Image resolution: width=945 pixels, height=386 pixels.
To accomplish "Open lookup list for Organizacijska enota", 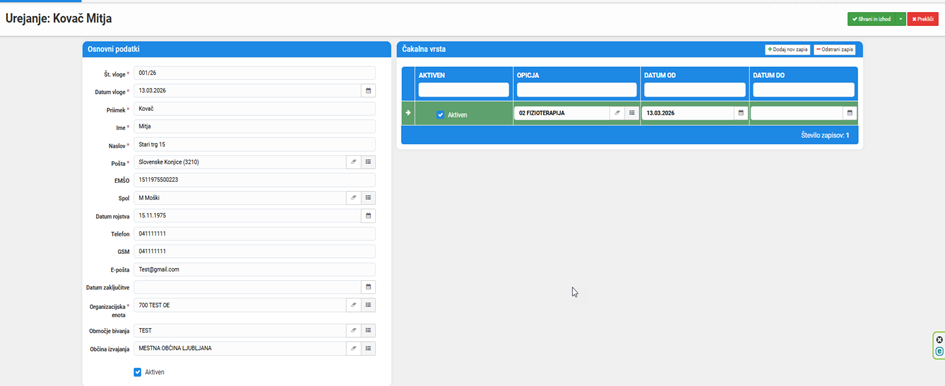I will click(x=368, y=305).
